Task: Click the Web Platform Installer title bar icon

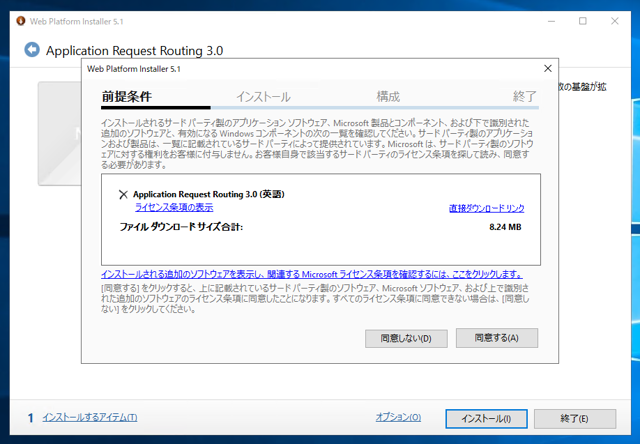Action: (20, 21)
